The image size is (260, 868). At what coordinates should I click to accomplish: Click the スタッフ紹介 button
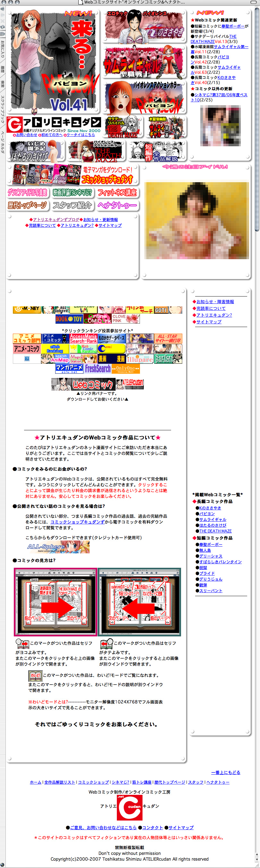(73, 205)
